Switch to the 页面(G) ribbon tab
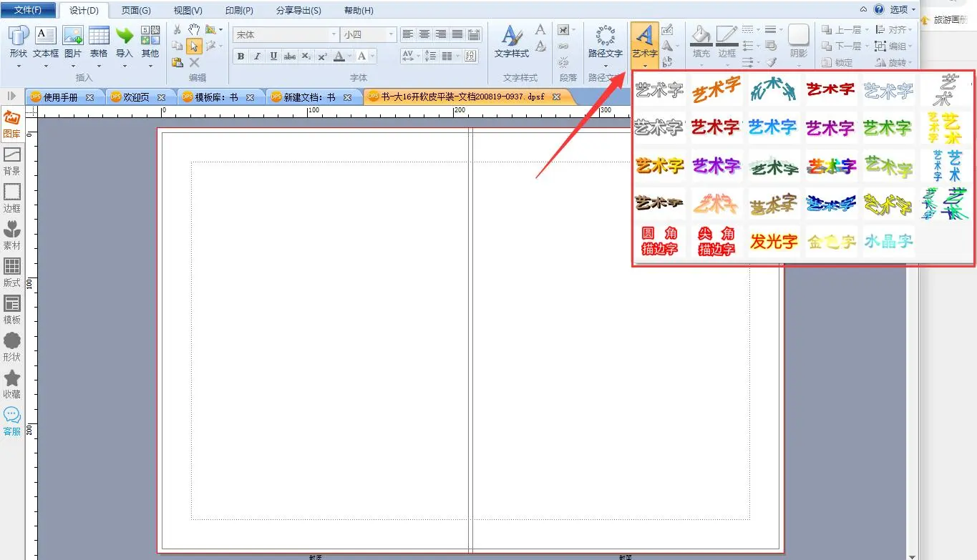The image size is (977, 560). click(136, 11)
